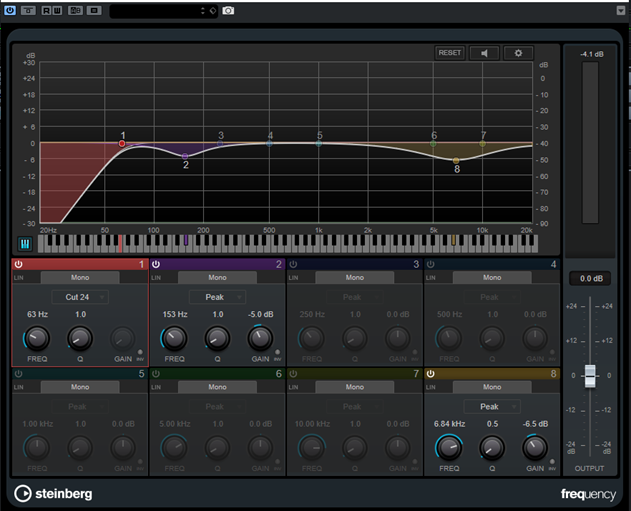The height and width of the screenshot is (511, 631).
Task: Open band 2 Peak filter type dropdown
Action: (217, 297)
